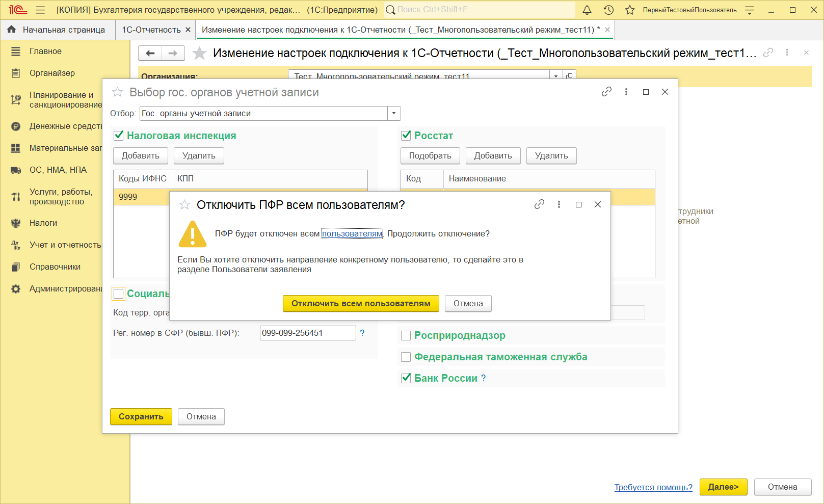Click Подобрать under Росстат
The image size is (824, 504).
[x=430, y=155]
